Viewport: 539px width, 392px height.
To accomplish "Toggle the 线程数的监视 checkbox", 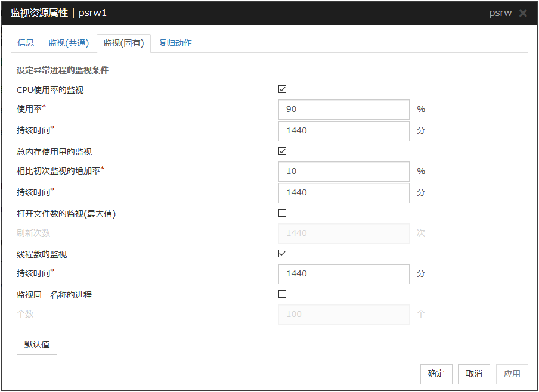I will 283,254.
